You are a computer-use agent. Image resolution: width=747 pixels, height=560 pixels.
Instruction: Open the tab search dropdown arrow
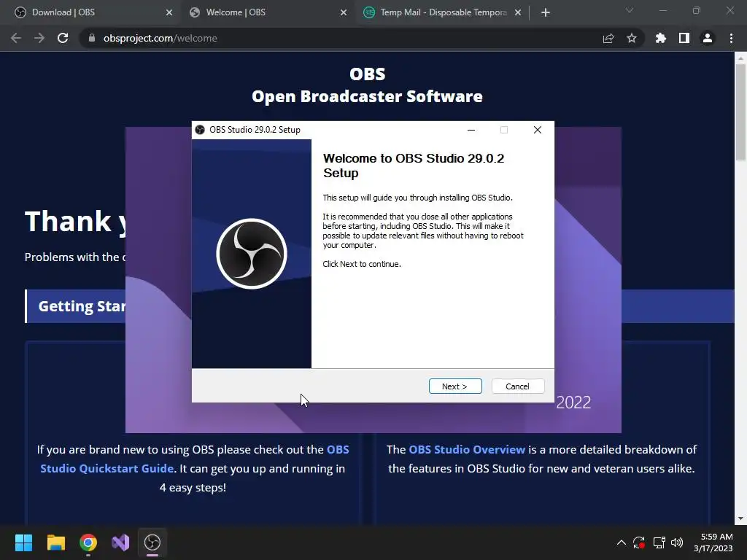coord(630,10)
